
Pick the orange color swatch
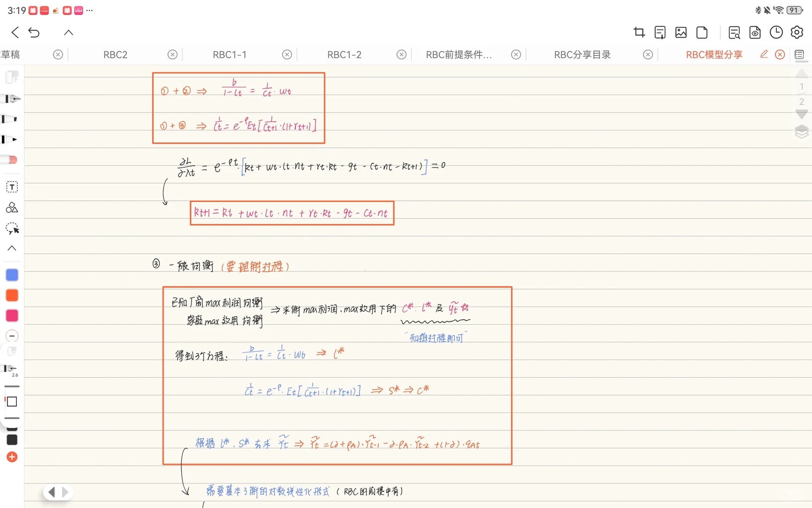[x=12, y=295]
